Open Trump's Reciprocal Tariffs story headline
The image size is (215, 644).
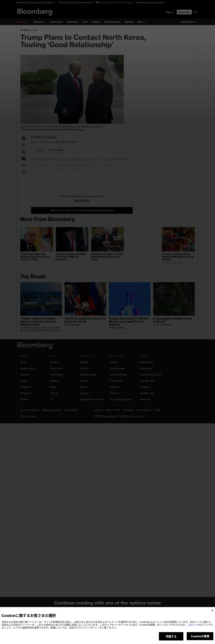pos(71,257)
